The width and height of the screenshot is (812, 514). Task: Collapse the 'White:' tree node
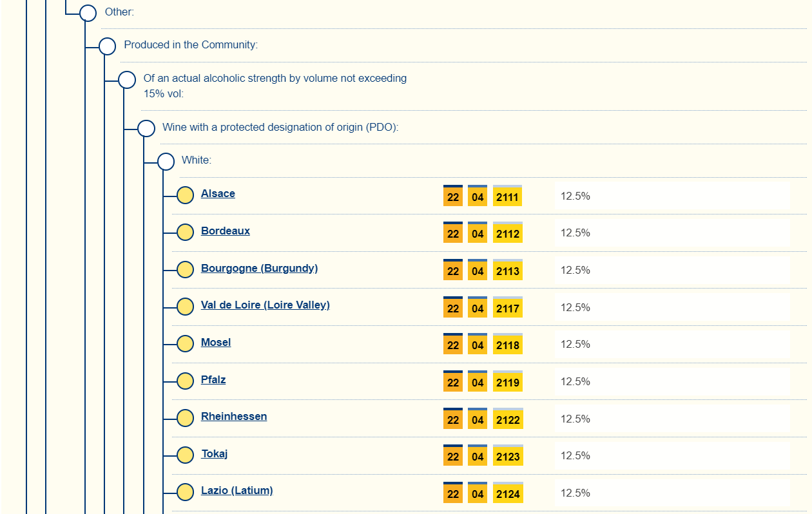point(166,161)
